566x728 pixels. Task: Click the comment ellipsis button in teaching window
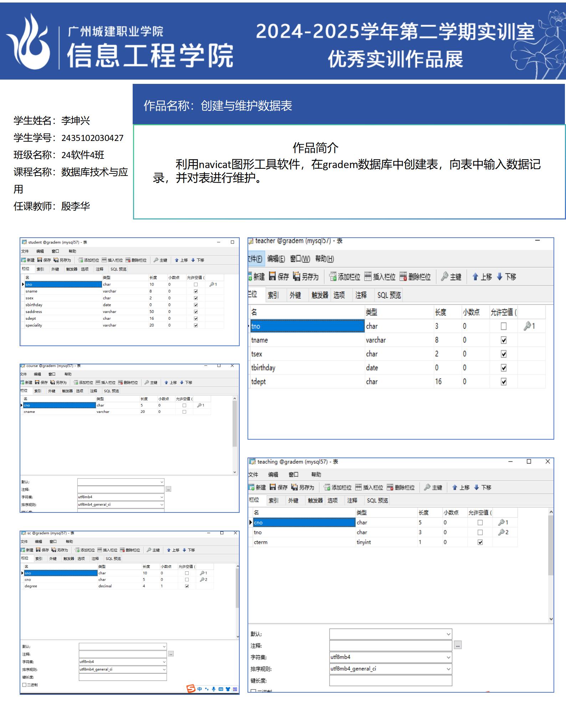[458, 645]
